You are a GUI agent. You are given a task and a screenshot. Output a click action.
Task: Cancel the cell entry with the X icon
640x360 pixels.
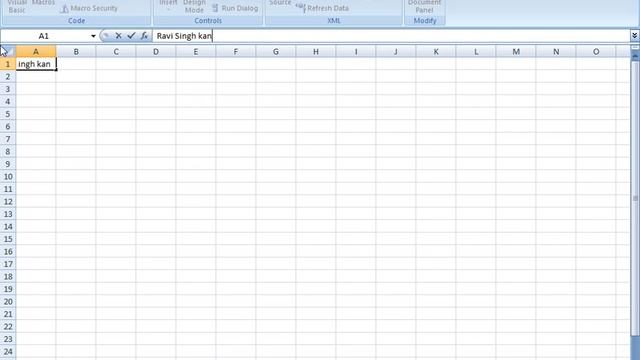pos(118,36)
